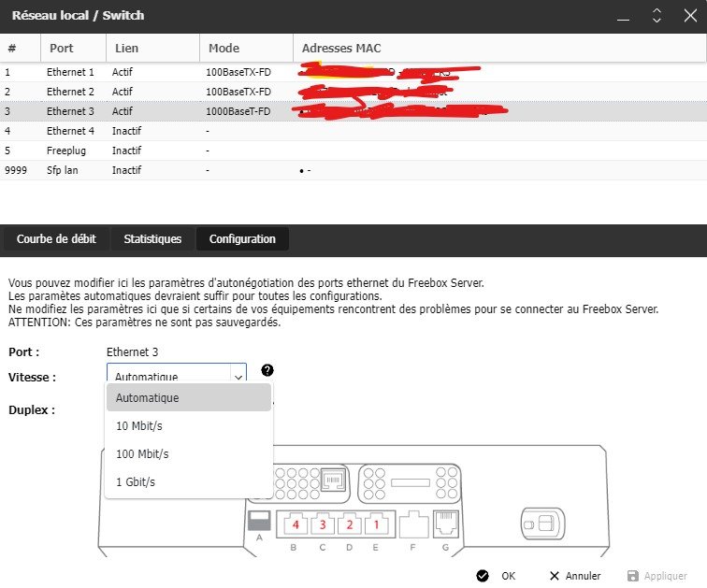This screenshot has height=588, width=707.
Task: Select Automatique in the speed list
Action: 147,398
